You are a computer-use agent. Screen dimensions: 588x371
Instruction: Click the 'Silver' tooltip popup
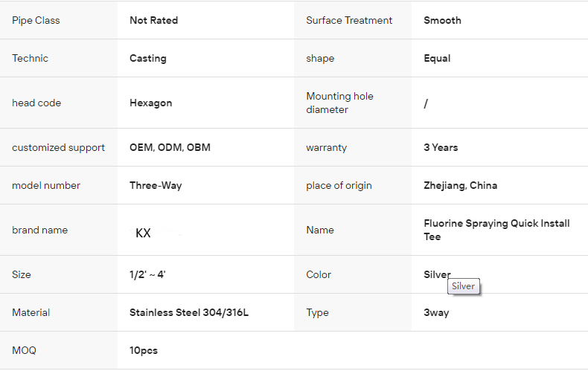tap(463, 286)
